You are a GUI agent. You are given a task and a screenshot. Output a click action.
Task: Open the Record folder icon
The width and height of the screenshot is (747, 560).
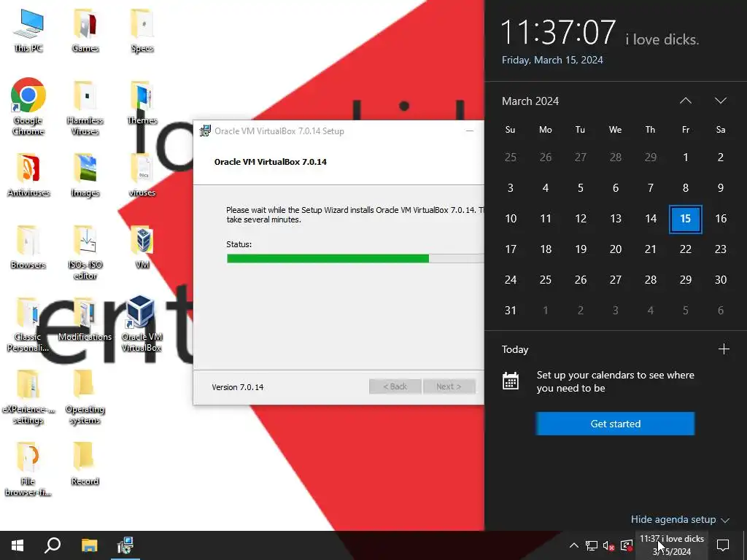(x=85, y=463)
